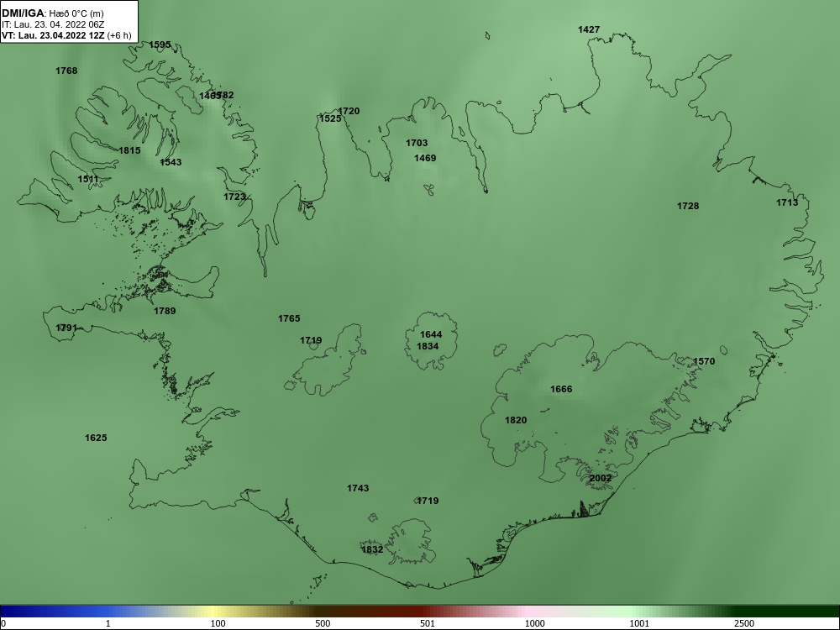Screen dimensions: 840x630
Task: Click the 1427 value on the map
Action: 589,29
